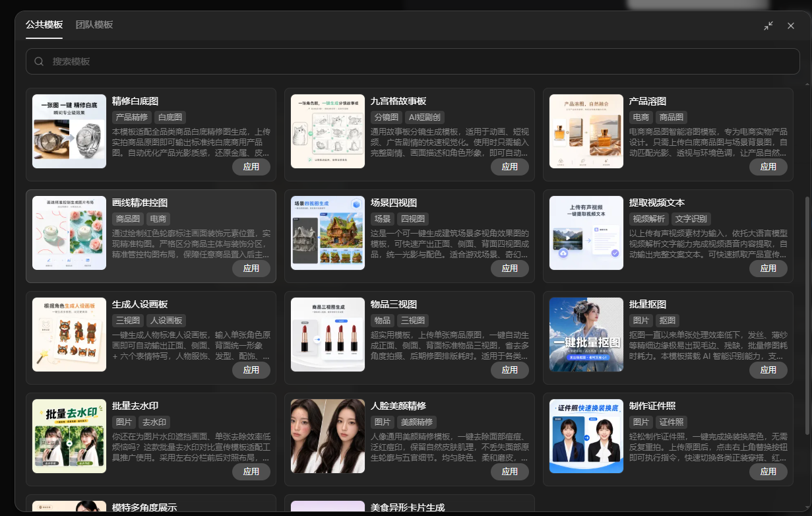Click the 去水印 tag
This screenshot has height=516, width=812.
pyautogui.click(x=154, y=422)
